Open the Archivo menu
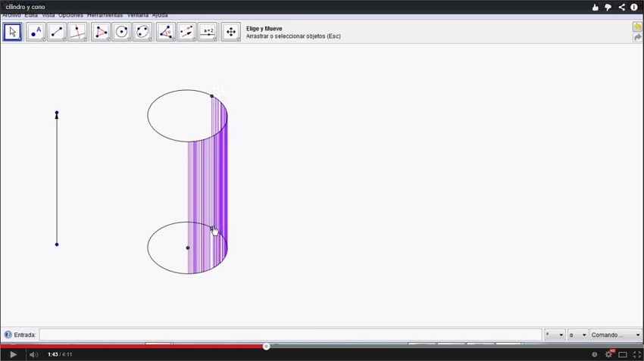644x361 pixels. tap(11, 15)
